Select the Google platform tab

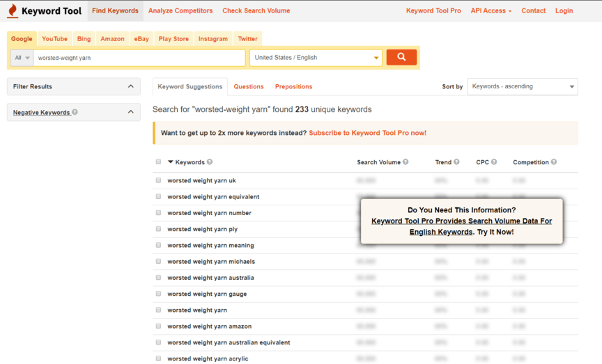[x=22, y=39]
